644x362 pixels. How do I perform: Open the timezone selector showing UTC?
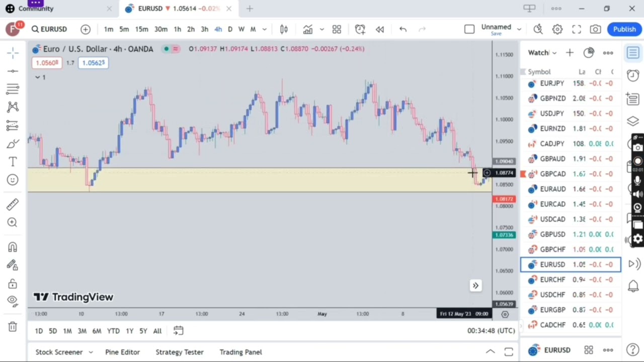point(491,331)
